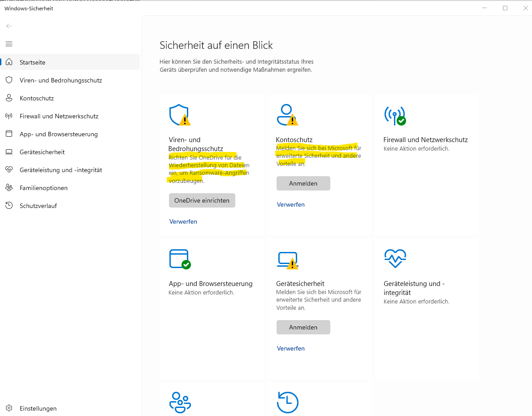This screenshot has width=532, height=416.
Task: Click the back arrow in the header
Action: [x=9, y=26]
